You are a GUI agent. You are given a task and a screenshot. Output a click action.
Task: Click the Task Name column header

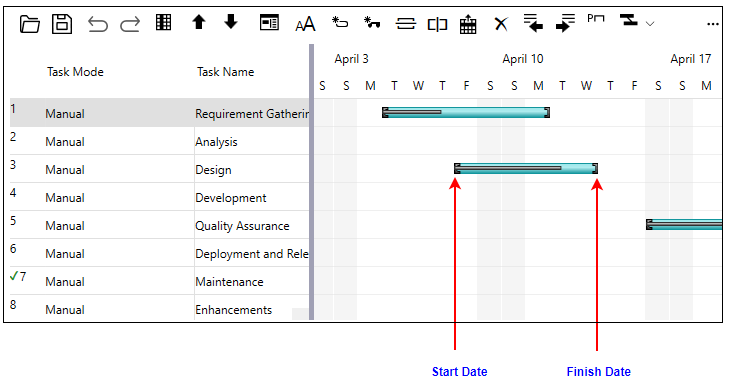[x=226, y=72]
